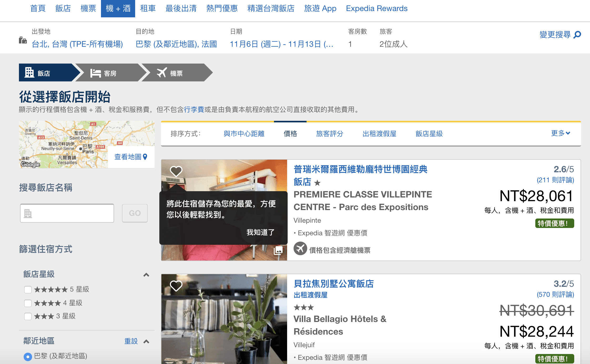
Task: Click inside the hotel name search field
Action: [67, 213]
